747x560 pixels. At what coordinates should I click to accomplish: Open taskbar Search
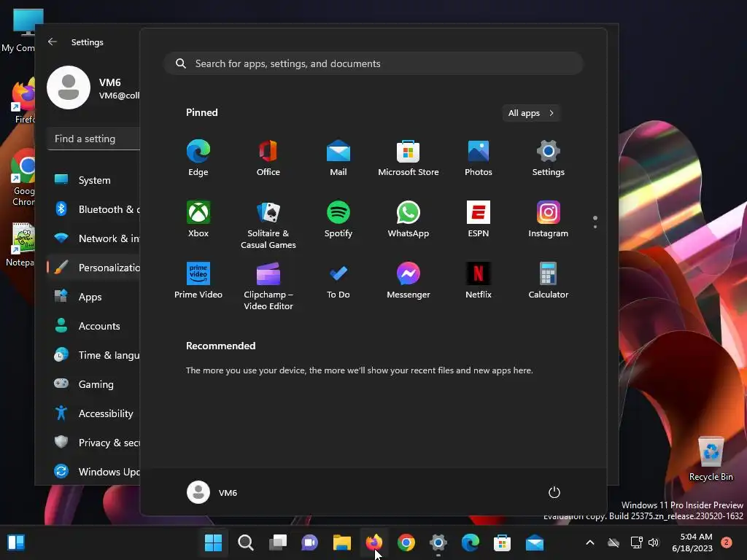246,542
